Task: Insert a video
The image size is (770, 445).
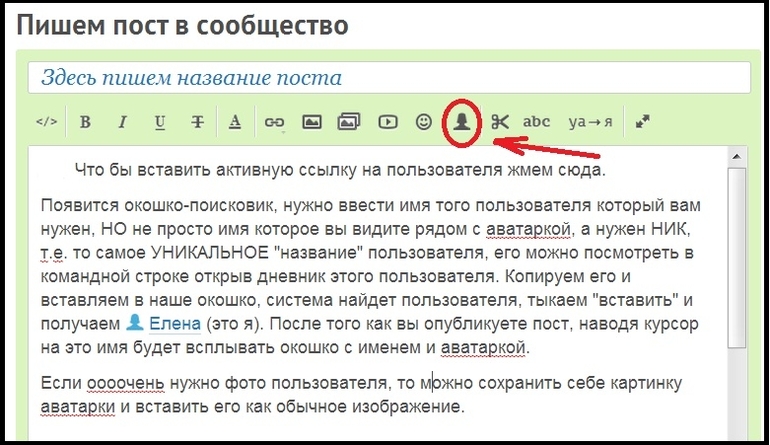Action: coord(388,121)
